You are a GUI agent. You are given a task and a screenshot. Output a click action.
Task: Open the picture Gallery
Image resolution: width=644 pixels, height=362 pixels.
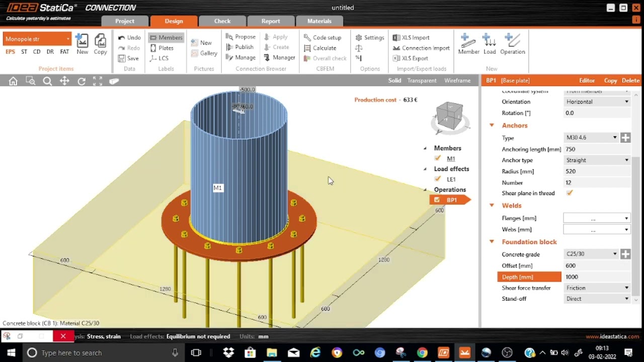204,53
